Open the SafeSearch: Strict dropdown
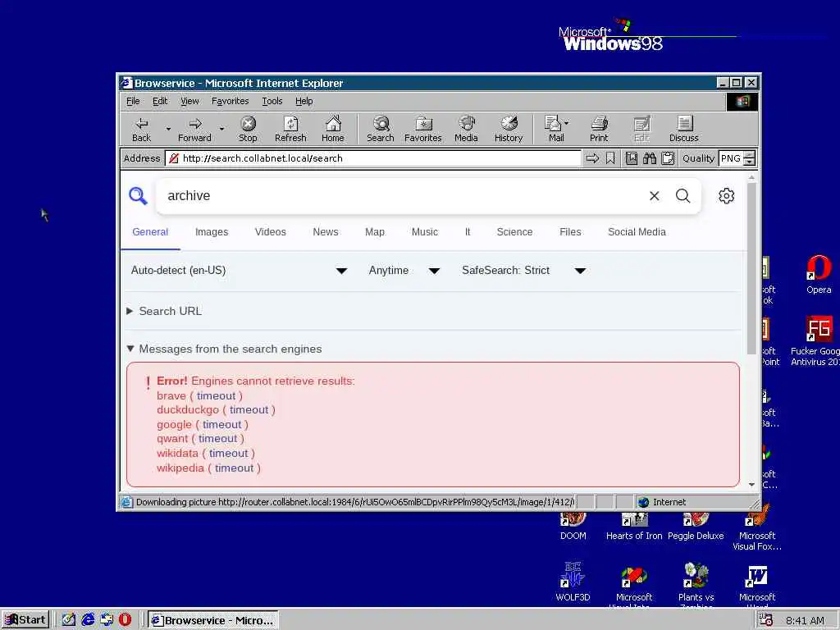 pos(524,271)
